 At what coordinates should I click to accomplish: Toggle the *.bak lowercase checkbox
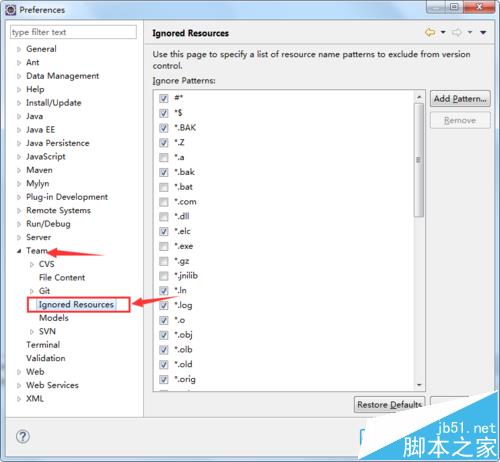pyautogui.click(x=163, y=172)
